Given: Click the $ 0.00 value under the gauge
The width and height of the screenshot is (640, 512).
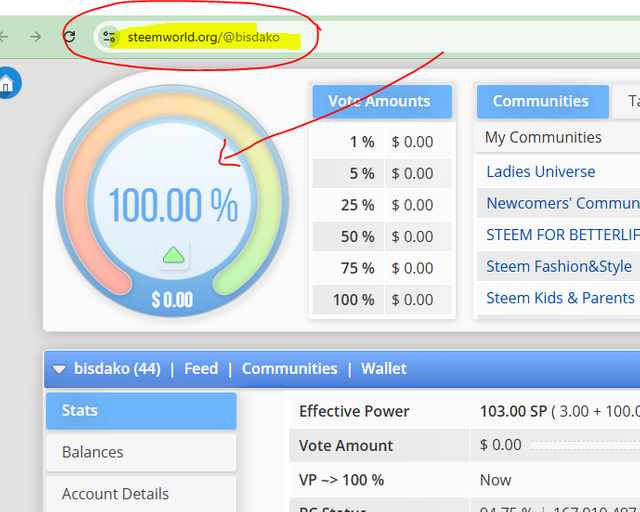Looking at the screenshot, I should pos(172,300).
